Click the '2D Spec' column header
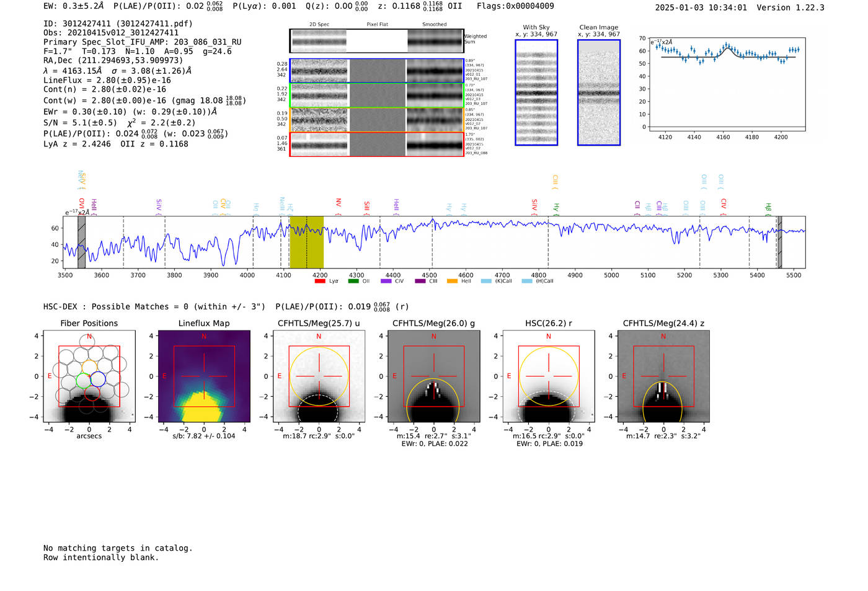Screen dimensions: 868x591 (x=319, y=25)
